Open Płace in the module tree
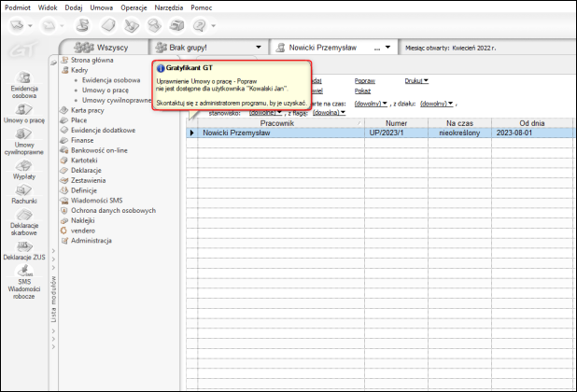This screenshot has width=577, height=392. (78, 120)
